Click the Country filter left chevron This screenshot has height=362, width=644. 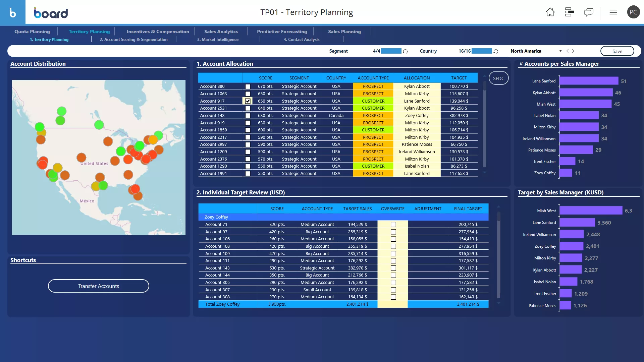(567, 51)
